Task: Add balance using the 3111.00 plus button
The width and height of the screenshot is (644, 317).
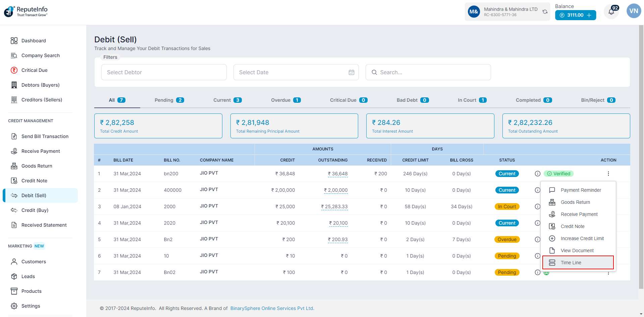Action: click(589, 15)
